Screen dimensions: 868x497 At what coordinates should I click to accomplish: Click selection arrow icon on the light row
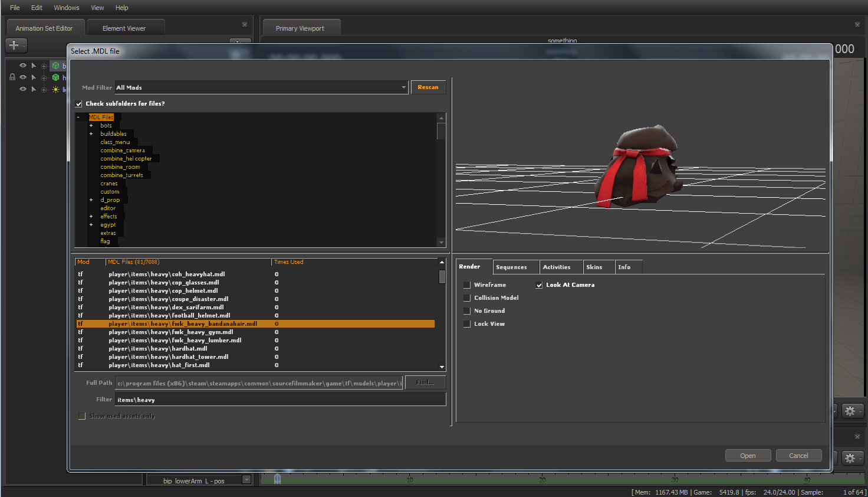pyautogui.click(x=34, y=90)
